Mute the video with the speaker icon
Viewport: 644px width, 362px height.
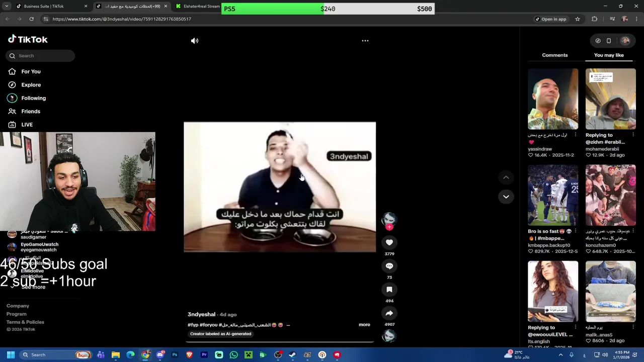coord(195,41)
